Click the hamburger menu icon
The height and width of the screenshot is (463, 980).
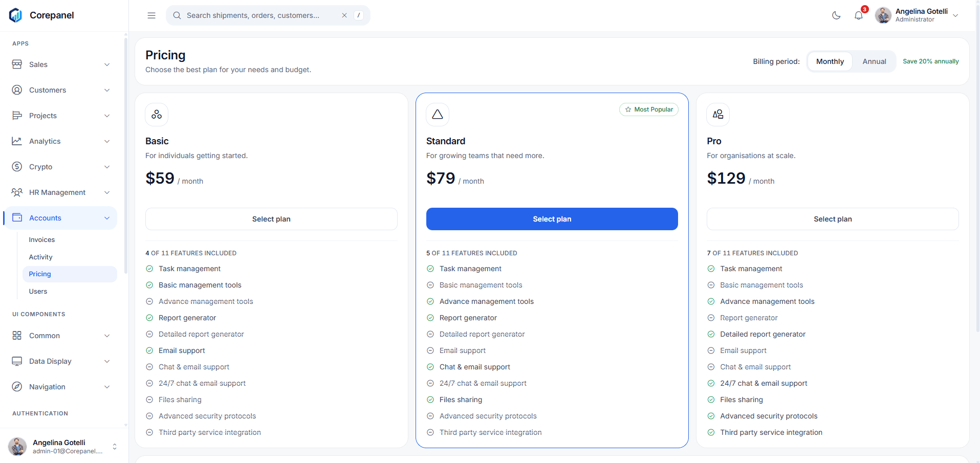[x=151, y=15]
